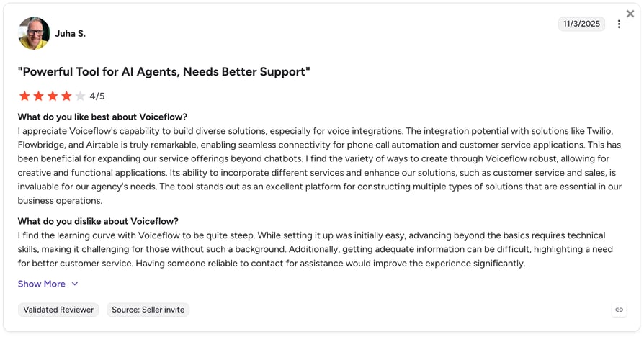644x337 pixels.
Task: Click the reviewer name Juha S.
Action: point(70,34)
